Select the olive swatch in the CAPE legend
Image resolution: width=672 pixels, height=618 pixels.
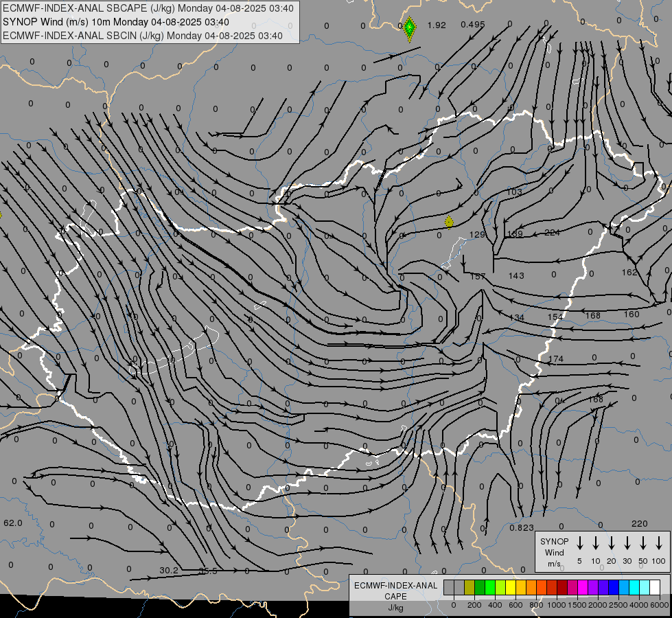click(x=470, y=587)
